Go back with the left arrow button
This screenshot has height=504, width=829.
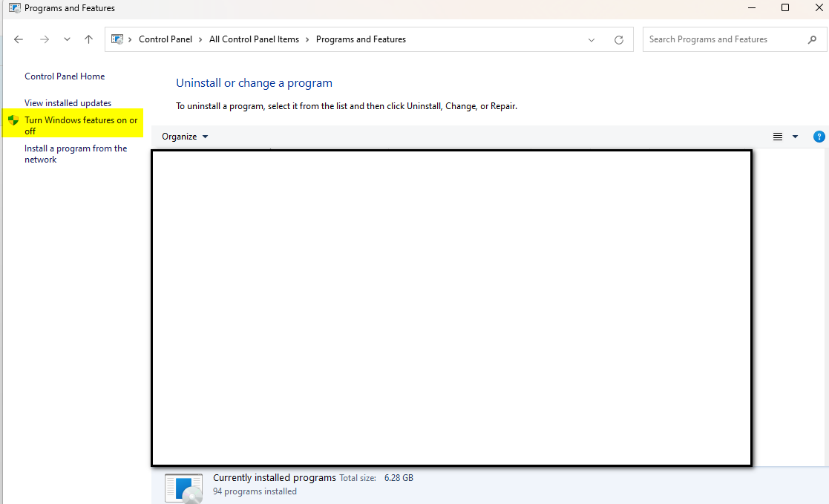pyautogui.click(x=19, y=39)
